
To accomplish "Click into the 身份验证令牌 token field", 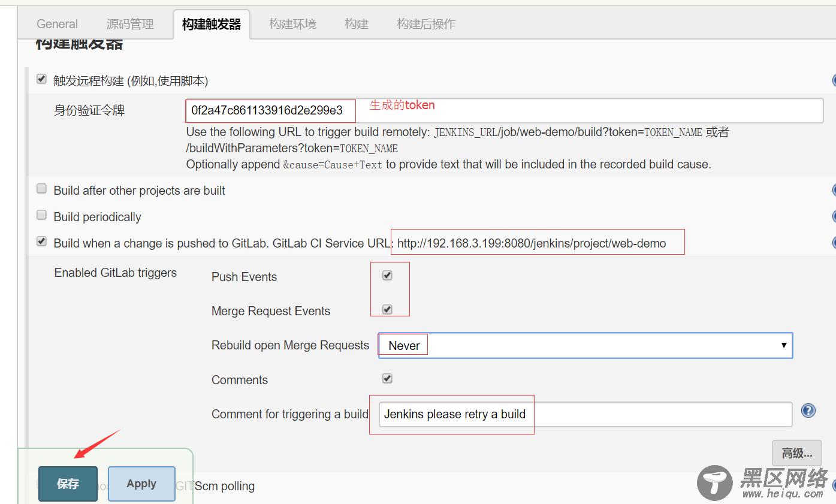I will click(x=504, y=110).
